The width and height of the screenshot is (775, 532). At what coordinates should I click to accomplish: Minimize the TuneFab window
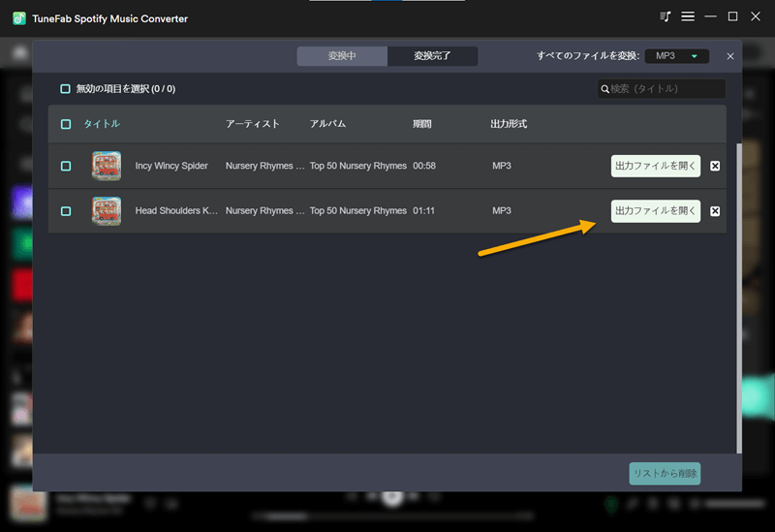[x=710, y=16]
